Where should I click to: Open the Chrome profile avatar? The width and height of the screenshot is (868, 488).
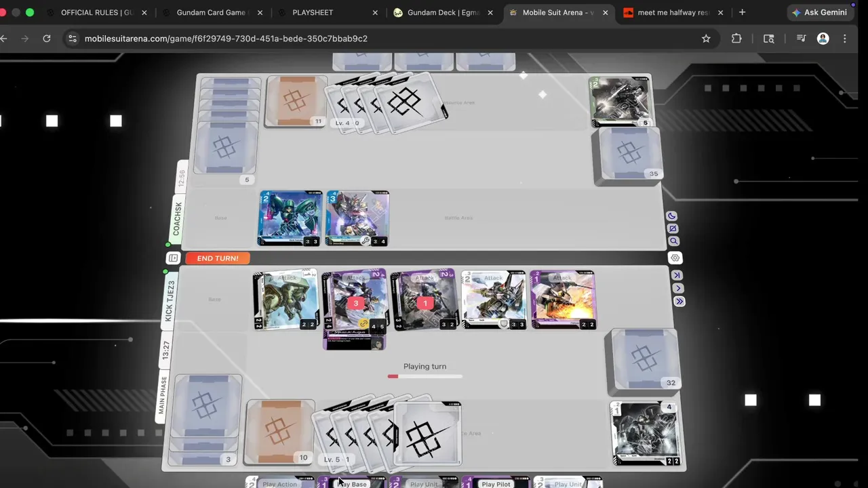click(x=823, y=39)
